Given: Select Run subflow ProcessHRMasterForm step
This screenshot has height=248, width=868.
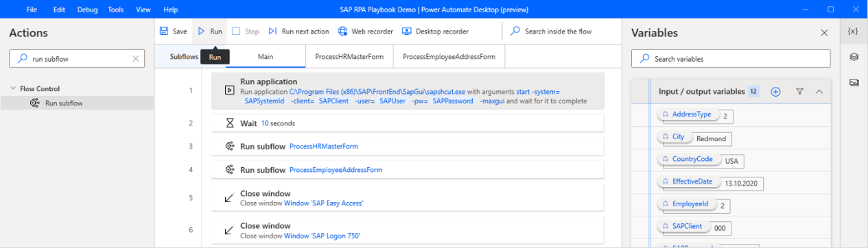Looking at the screenshot, I should pyautogui.click(x=408, y=146).
